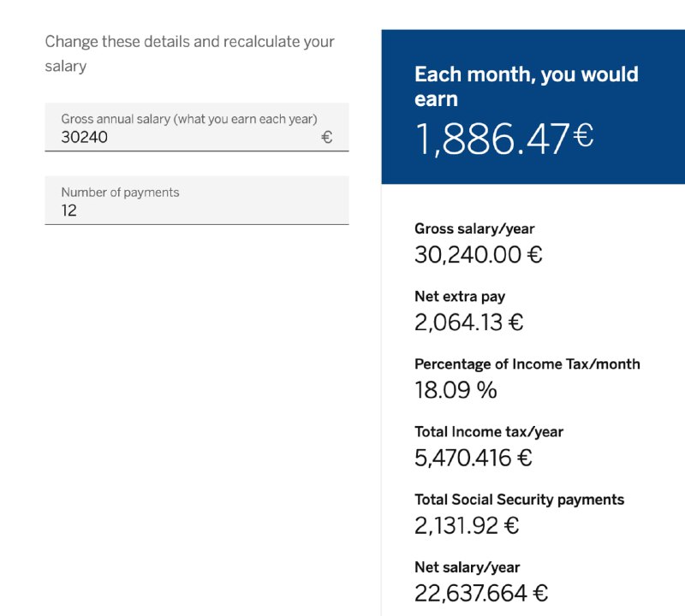Click the 18.09 % income tax value
Viewport: 685px width, 616px height.
[456, 390]
